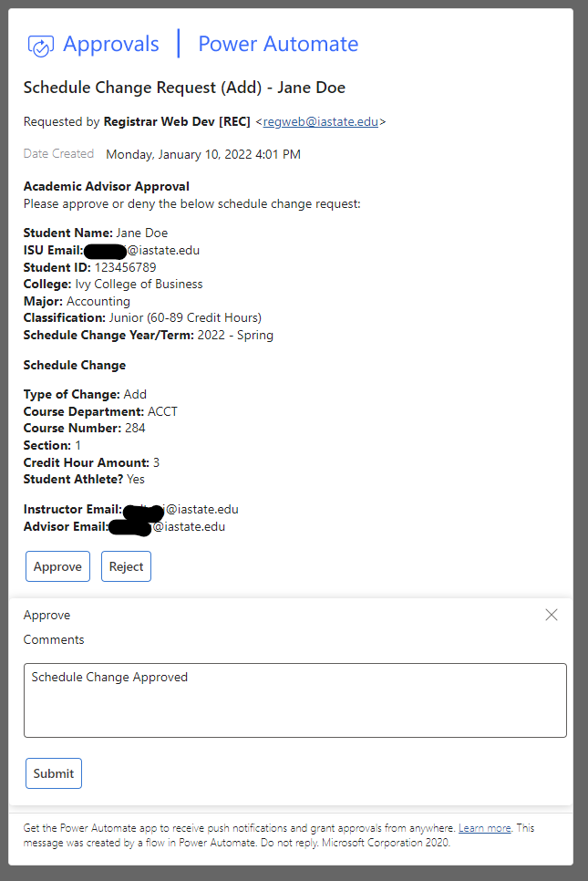Click the Date Created label
The width and height of the screenshot is (588, 881).
[x=58, y=154]
